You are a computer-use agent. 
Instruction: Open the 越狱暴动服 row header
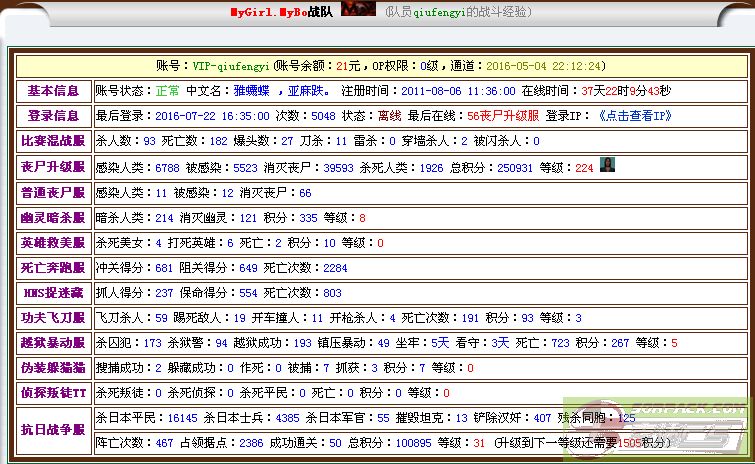tap(54, 344)
